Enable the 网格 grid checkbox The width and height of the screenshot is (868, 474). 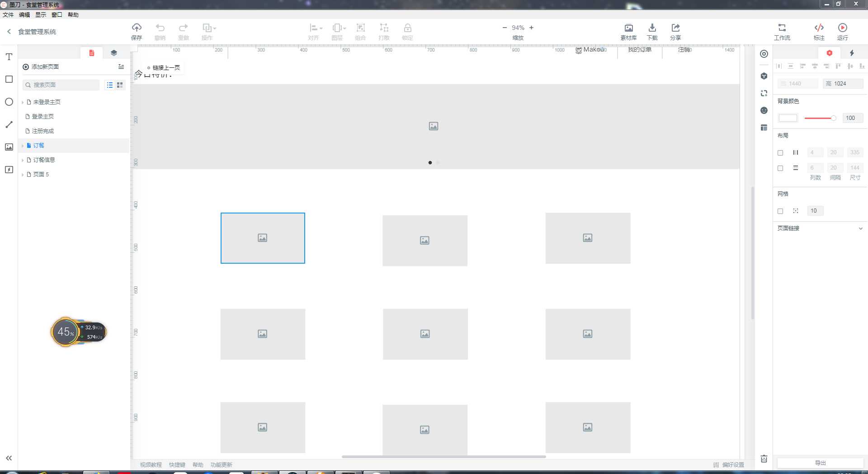(780, 211)
